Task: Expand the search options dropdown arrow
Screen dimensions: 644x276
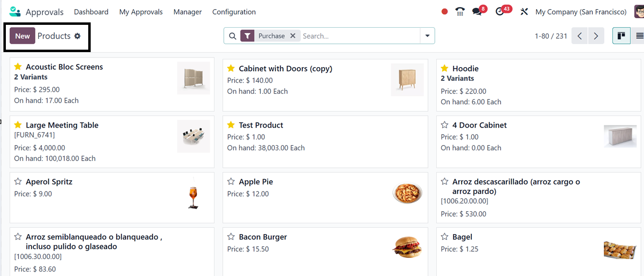Action: tap(428, 36)
